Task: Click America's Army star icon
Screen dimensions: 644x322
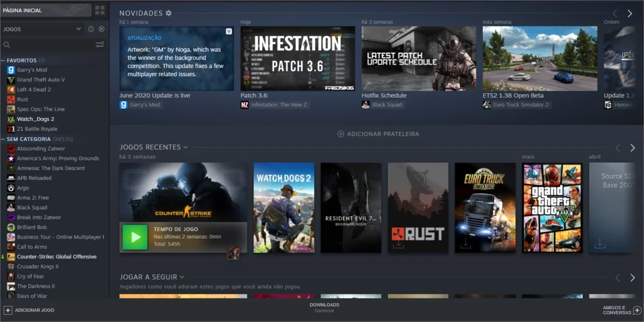Action: pyautogui.click(x=11, y=158)
